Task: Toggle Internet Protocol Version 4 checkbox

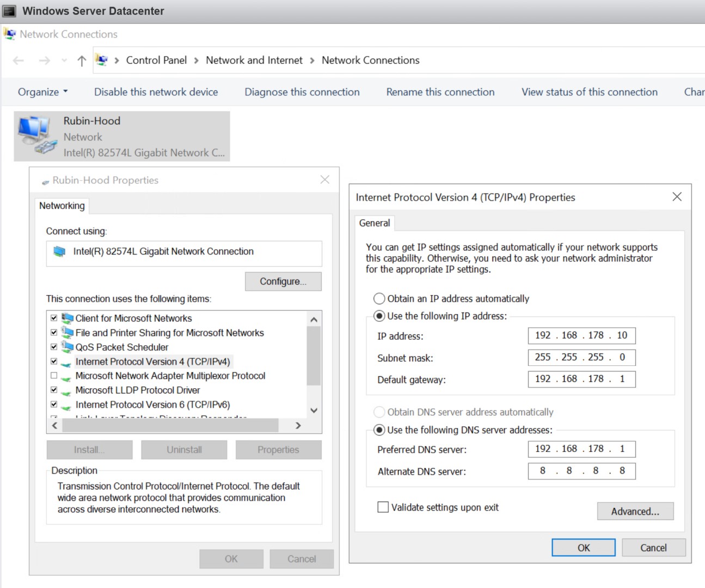Action: coord(54,361)
